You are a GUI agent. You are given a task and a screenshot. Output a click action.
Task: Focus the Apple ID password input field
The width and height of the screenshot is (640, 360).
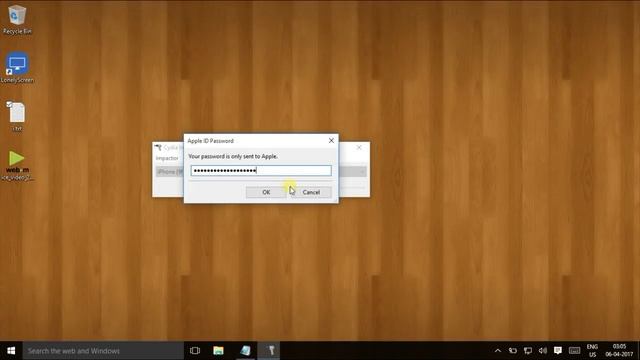(x=261, y=171)
